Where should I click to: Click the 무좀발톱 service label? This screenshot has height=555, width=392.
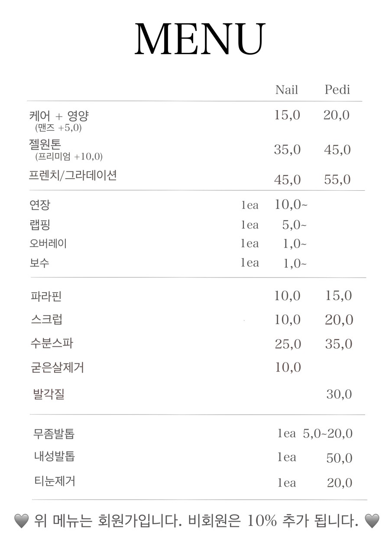(54, 434)
